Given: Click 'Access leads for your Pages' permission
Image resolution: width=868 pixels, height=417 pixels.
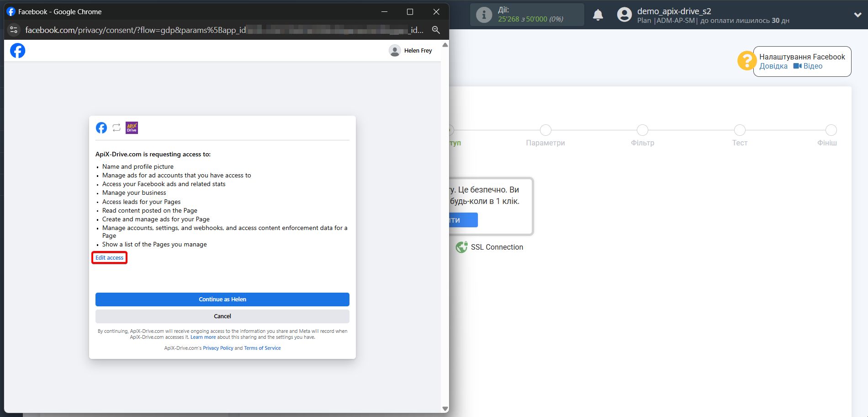Looking at the screenshot, I should 142,202.
